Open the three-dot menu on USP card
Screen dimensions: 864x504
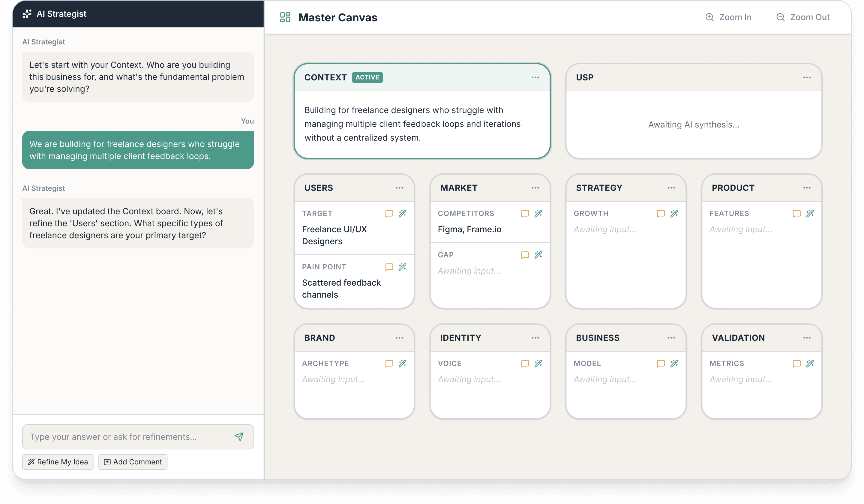tap(807, 77)
